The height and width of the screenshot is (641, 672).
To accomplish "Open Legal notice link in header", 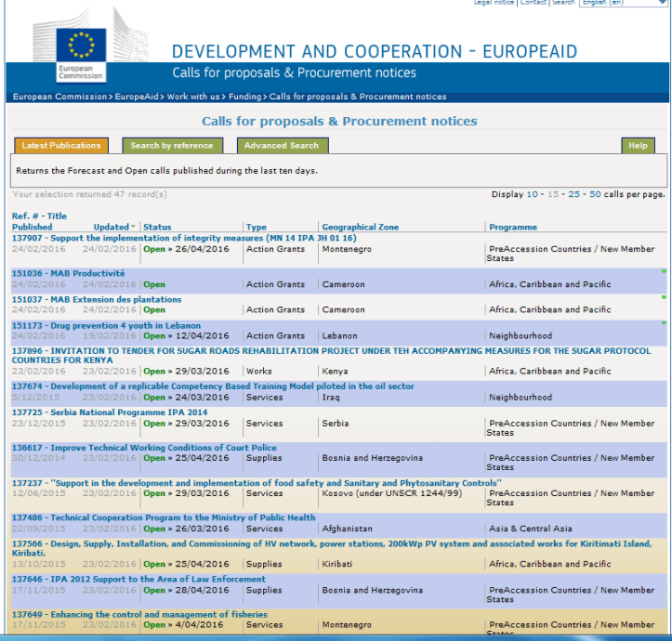I will [x=494, y=3].
